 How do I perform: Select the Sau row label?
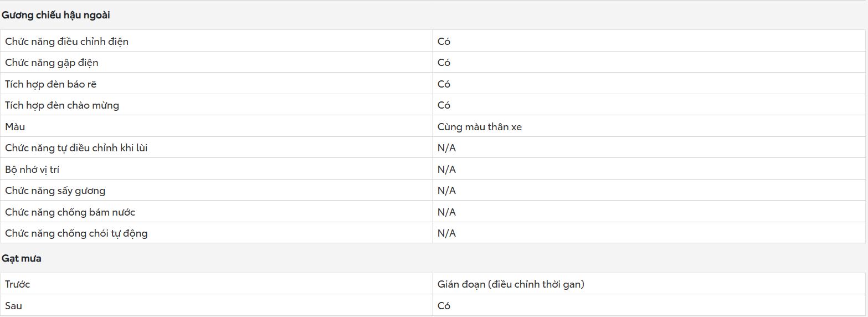pyautogui.click(x=14, y=306)
